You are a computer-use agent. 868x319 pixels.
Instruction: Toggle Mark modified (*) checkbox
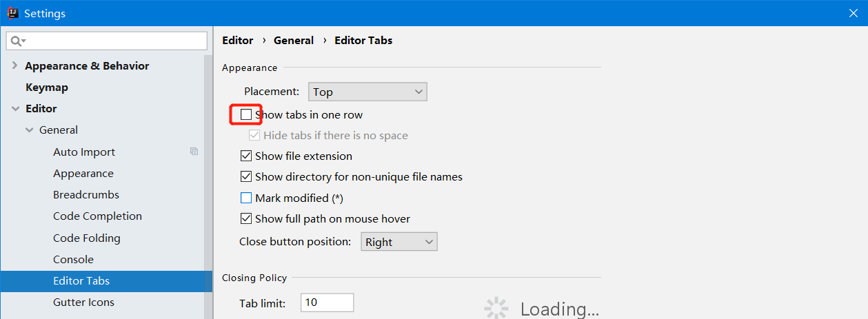pos(246,198)
